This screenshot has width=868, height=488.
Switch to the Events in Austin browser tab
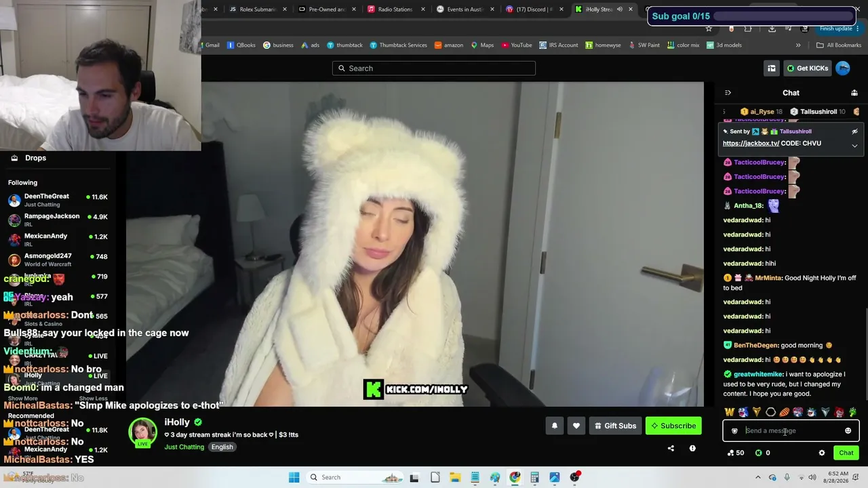tap(465, 9)
